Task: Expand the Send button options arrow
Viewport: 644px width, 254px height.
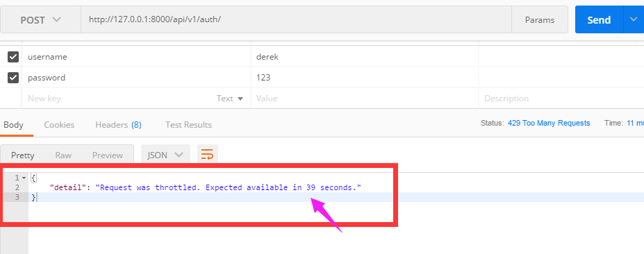Action: coord(633,19)
